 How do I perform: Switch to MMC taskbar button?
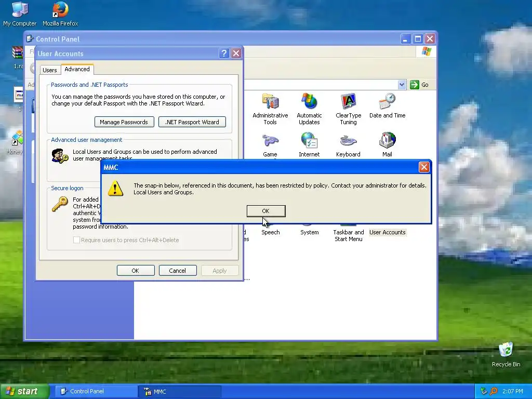coord(180,391)
